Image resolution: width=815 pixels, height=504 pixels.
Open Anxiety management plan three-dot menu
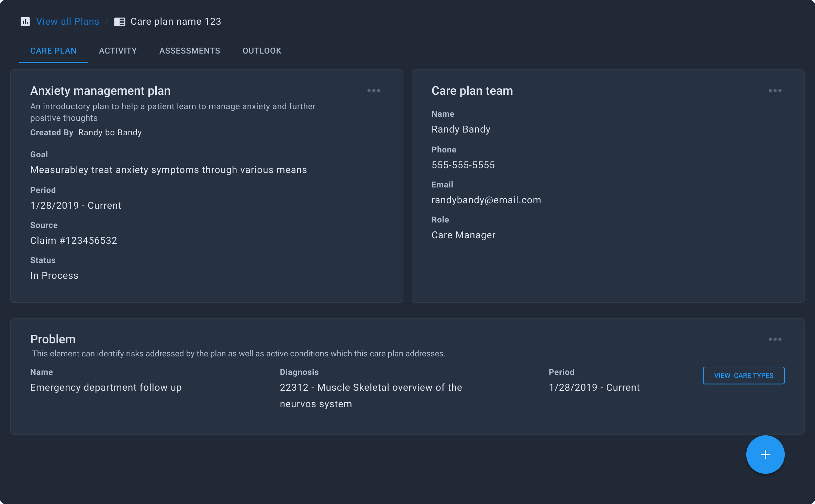click(x=373, y=91)
